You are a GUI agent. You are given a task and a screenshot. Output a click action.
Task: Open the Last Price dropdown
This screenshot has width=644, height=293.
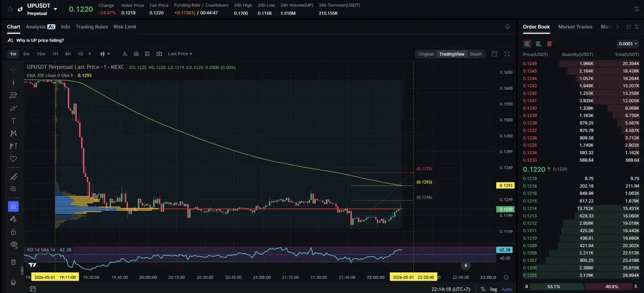(180, 54)
